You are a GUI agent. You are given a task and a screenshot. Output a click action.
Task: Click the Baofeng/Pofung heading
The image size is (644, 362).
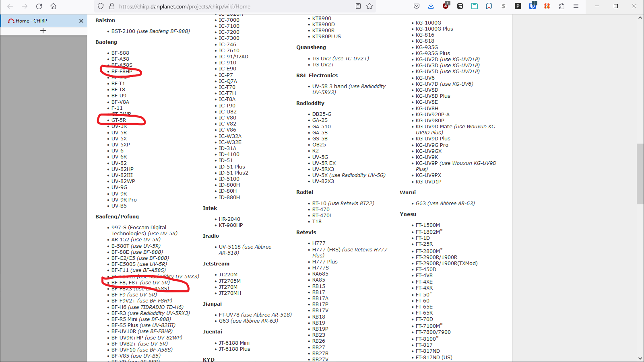pos(117,217)
